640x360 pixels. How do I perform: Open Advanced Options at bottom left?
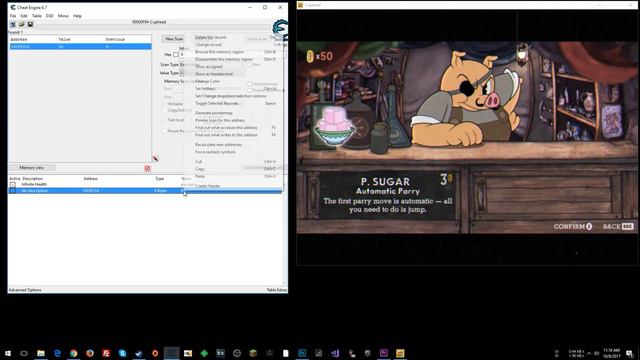pyautogui.click(x=25, y=290)
